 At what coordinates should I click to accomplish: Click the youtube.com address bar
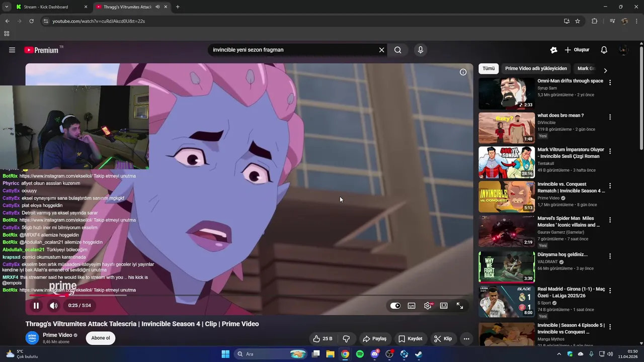tap(302, 21)
